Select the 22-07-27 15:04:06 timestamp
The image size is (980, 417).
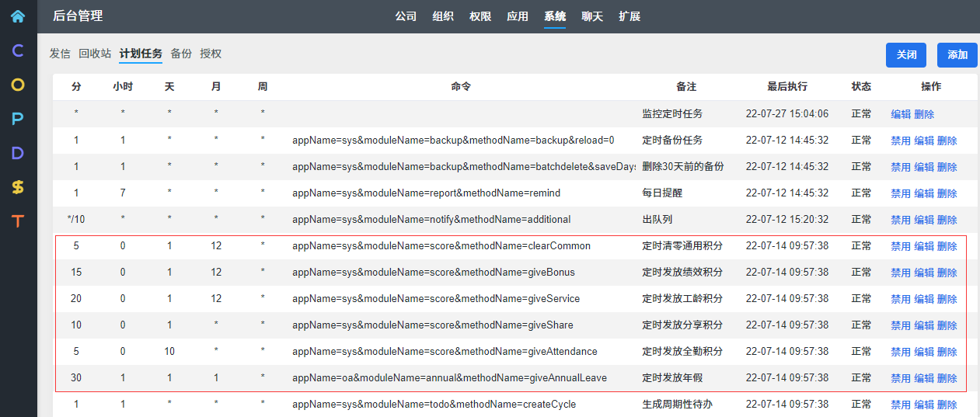point(787,114)
